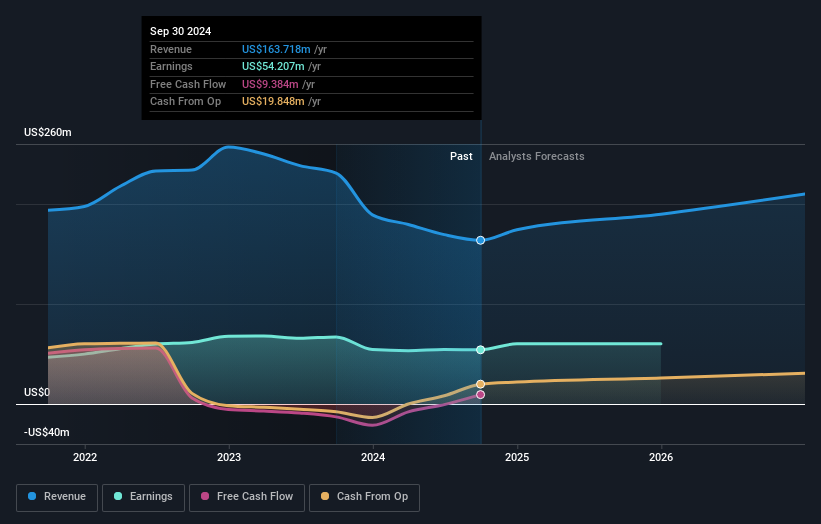Toggle the Free Cash Flow legend series

point(247,497)
